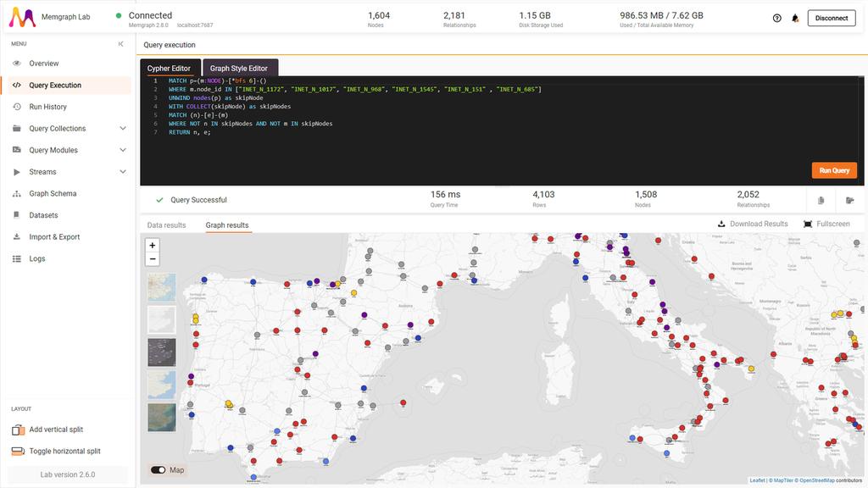Click the Run Query button
The width and height of the screenshot is (868, 488).
coord(834,170)
